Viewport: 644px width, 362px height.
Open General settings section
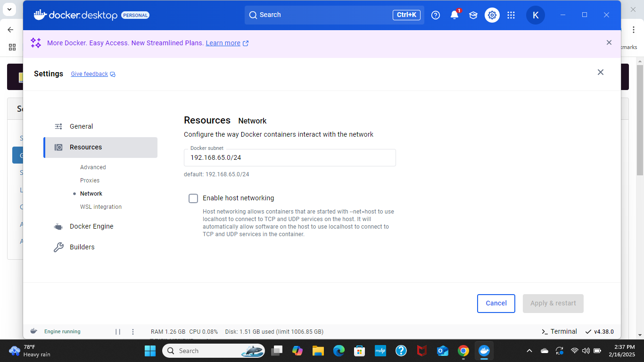(x=81, y=126)
